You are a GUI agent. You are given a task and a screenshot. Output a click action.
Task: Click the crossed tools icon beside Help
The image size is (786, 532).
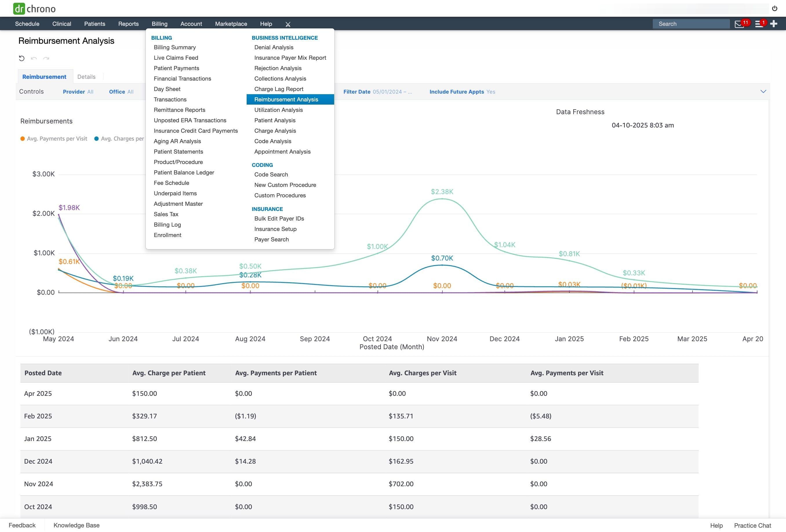click(288, 24)
